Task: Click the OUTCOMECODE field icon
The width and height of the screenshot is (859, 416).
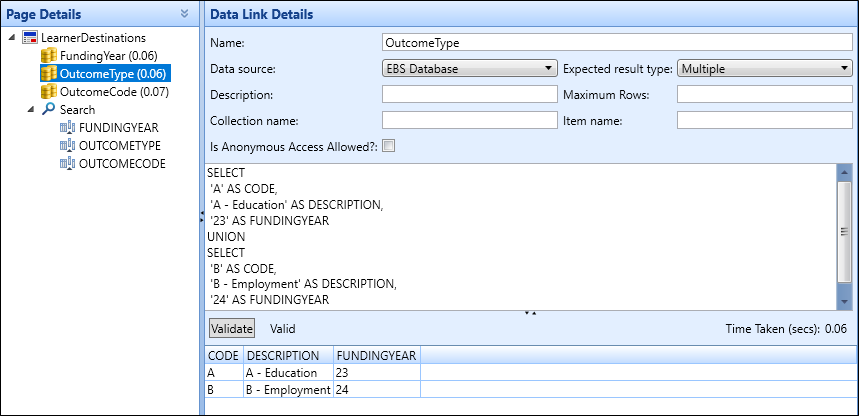Action: coord(67,164)
